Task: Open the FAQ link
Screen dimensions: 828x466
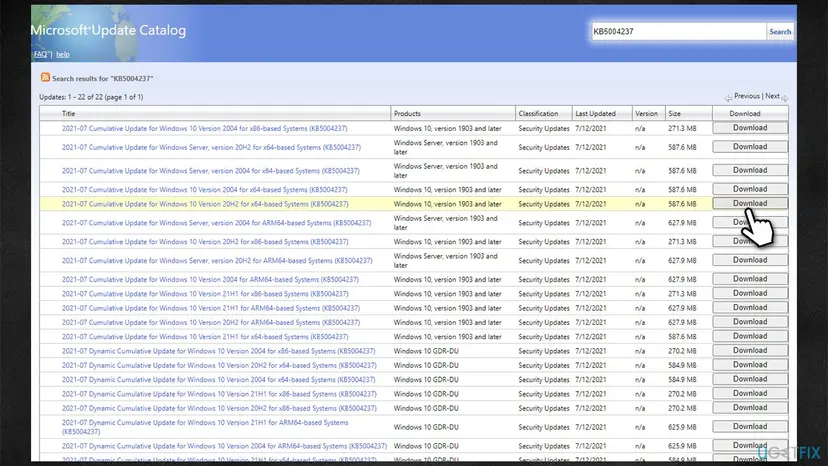Action: (41, 54)
